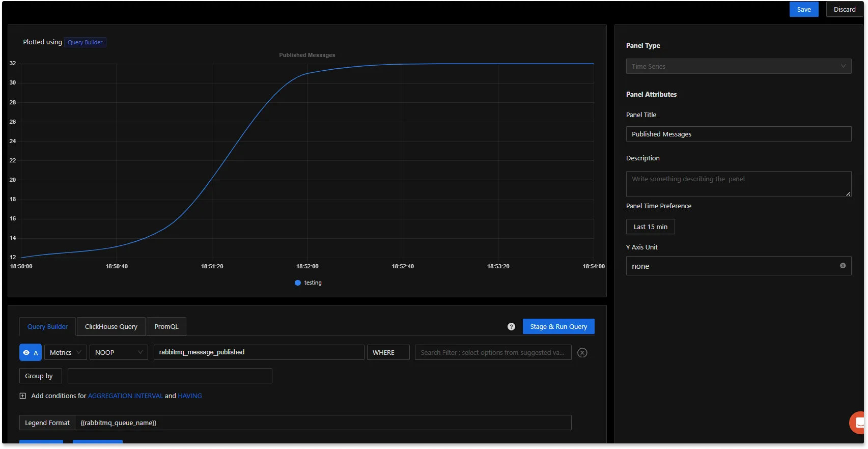This screenshot has height=449, width=868.
Task: Open the chat support bubble
Action: (x=858, y=423)
